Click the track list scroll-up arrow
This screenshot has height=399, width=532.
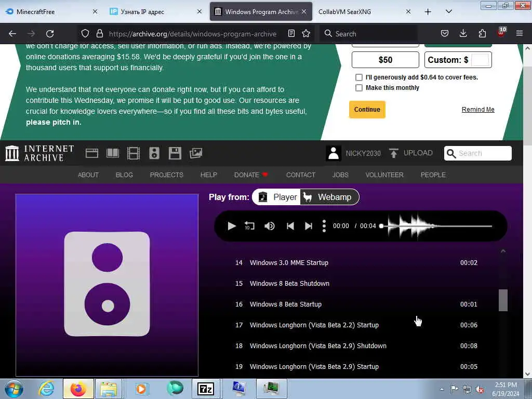(x=503, y=251)
